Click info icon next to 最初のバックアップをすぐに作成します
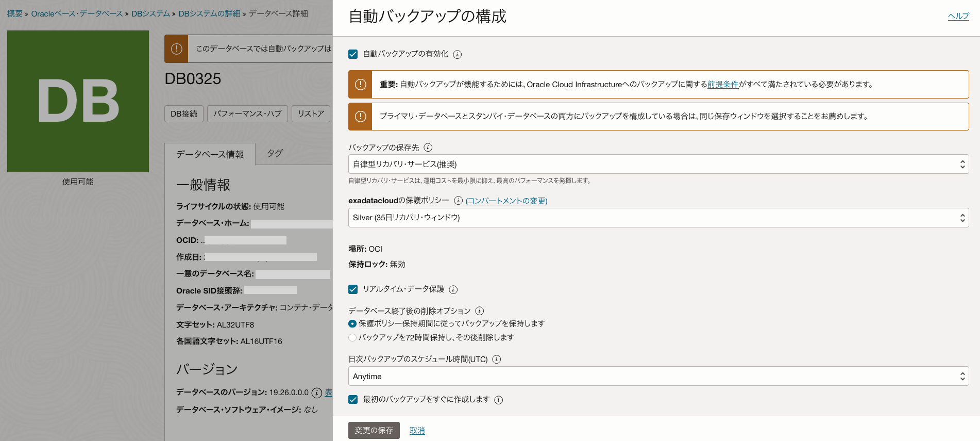Image resolution: width=980 pixels, height=441 pixels. click(x=498, y=400)
